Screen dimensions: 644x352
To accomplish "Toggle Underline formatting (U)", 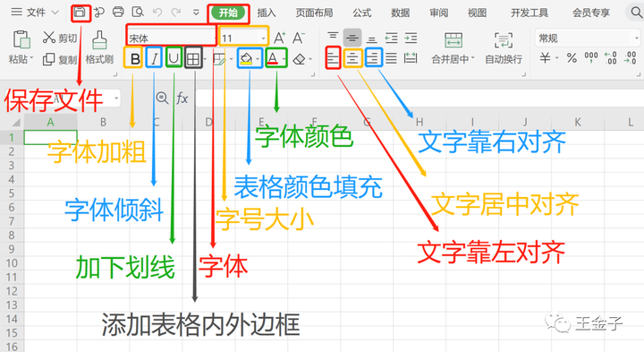I will [174, 58].
